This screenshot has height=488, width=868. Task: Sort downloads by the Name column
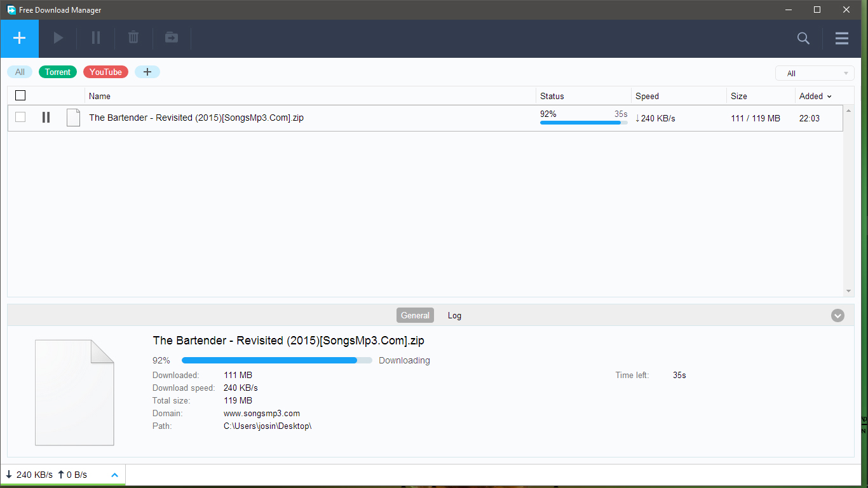pyautogui.click(x=100, y=96)
